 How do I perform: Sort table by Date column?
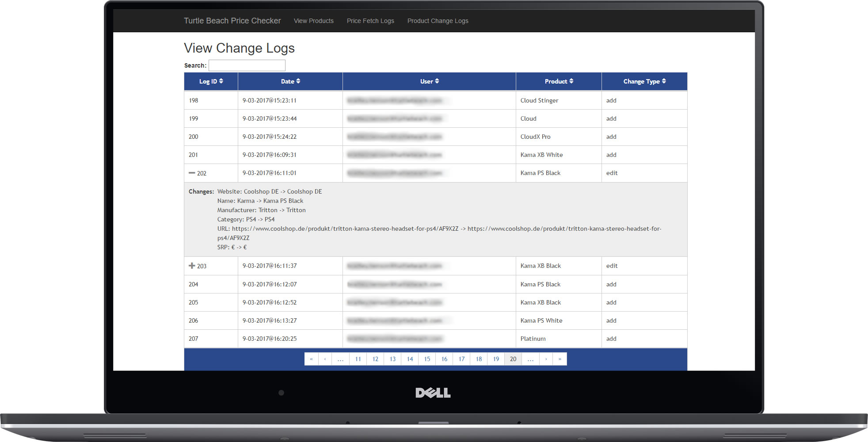[290, 81]
